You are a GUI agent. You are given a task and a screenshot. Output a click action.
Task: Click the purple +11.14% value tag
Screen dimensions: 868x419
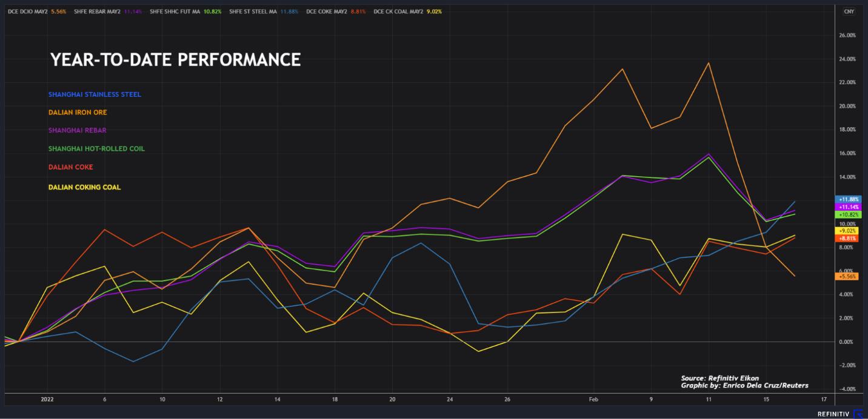[x=847, y=207]
